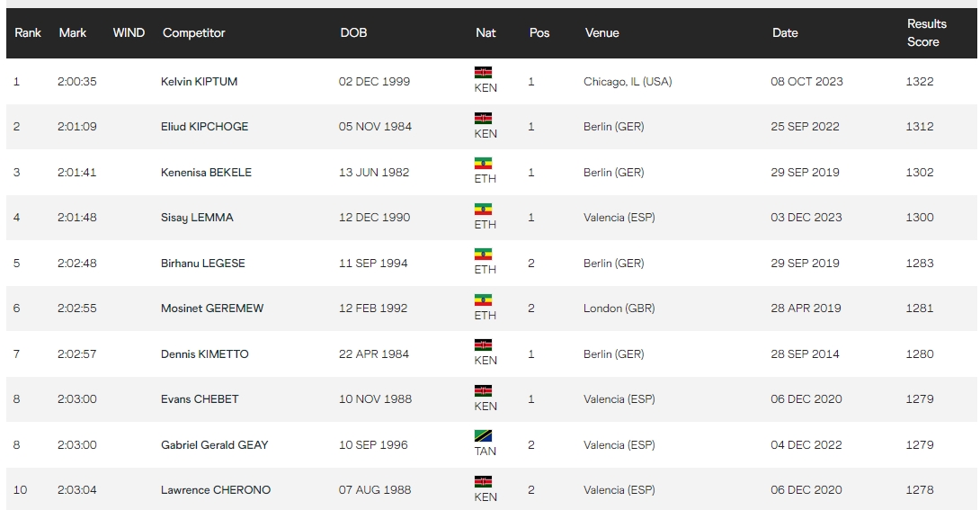Sort table by Rank column header
This screenshot has width=980, height=510.
[28, 32]
